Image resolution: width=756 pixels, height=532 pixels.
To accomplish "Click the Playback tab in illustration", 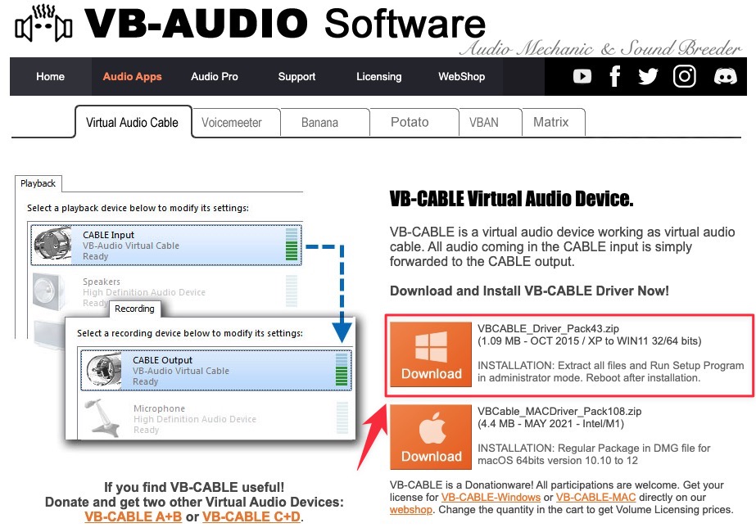I will pyautogui.click(x=38, y=183).
